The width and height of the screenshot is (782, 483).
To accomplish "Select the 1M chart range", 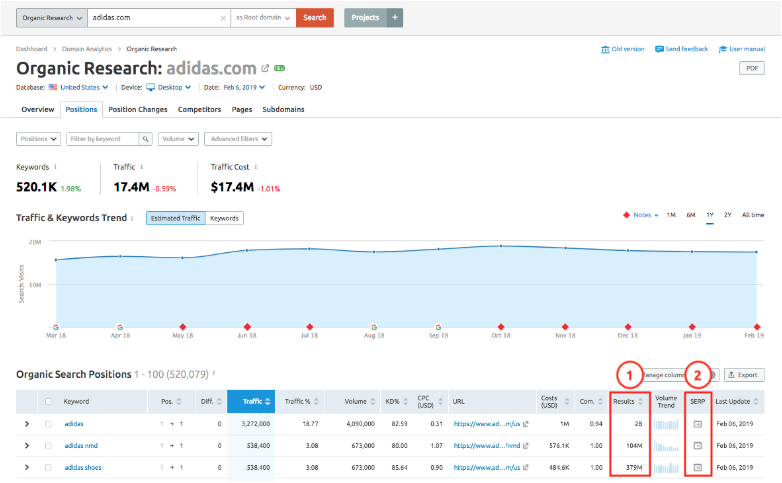I will click(671, 215).
